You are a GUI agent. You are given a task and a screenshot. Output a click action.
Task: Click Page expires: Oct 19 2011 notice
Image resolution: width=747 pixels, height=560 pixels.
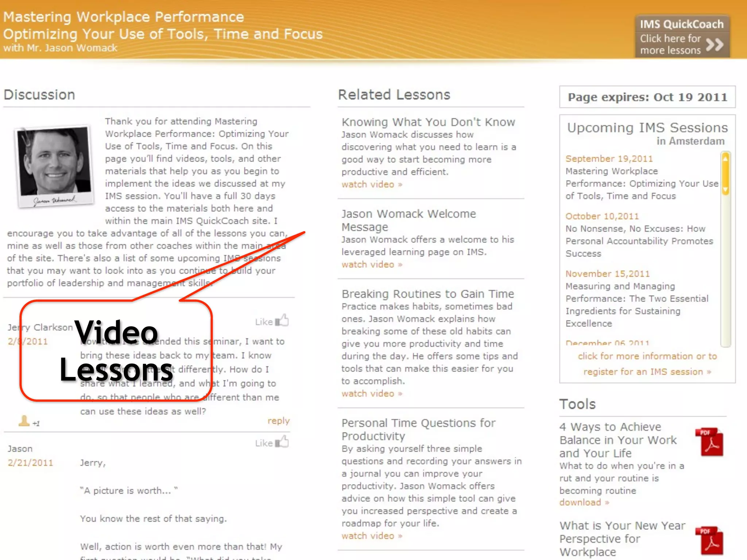[x=647, y=97]
